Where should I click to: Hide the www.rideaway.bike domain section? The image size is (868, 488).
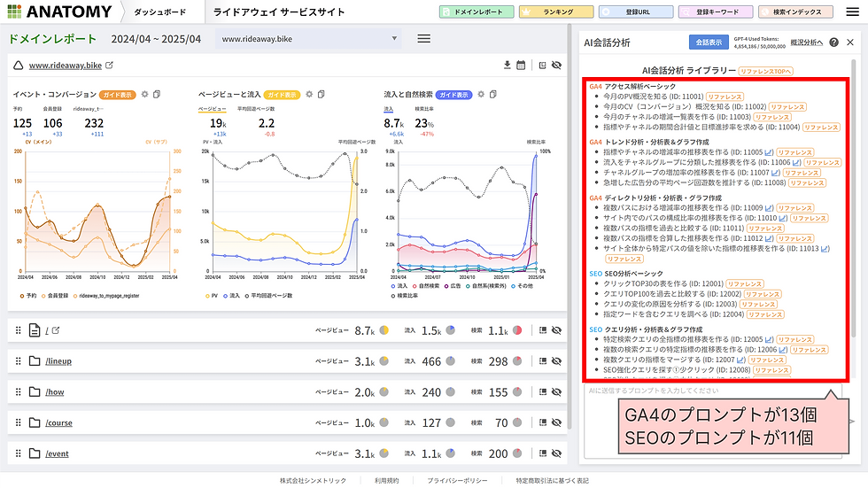[x=556, y=66]
